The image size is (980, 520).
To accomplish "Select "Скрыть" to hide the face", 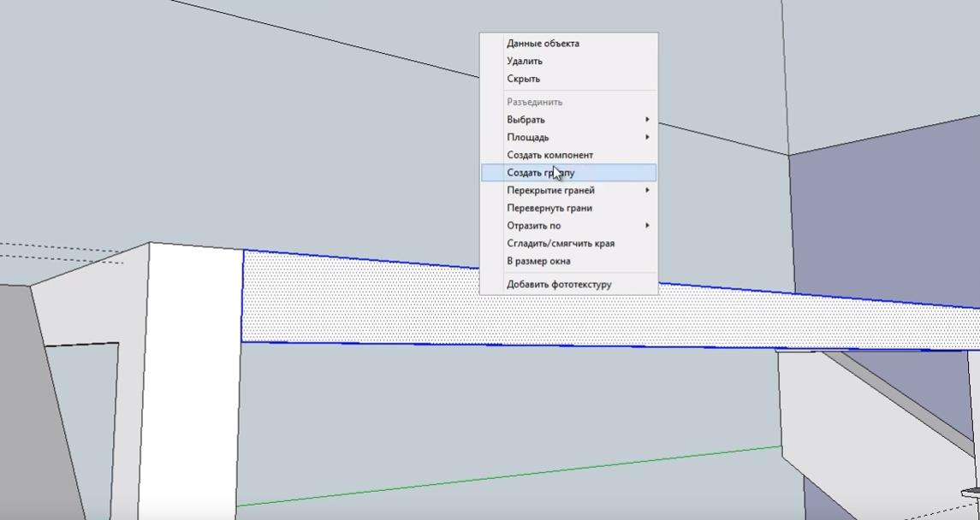I will 523,79.
